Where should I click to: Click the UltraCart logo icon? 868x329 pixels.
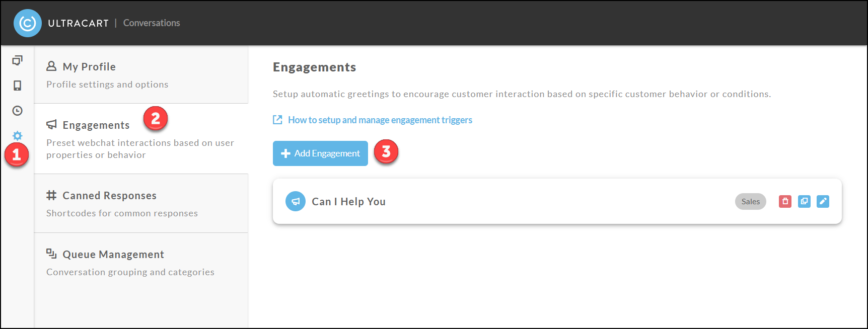tap(28, 23)
